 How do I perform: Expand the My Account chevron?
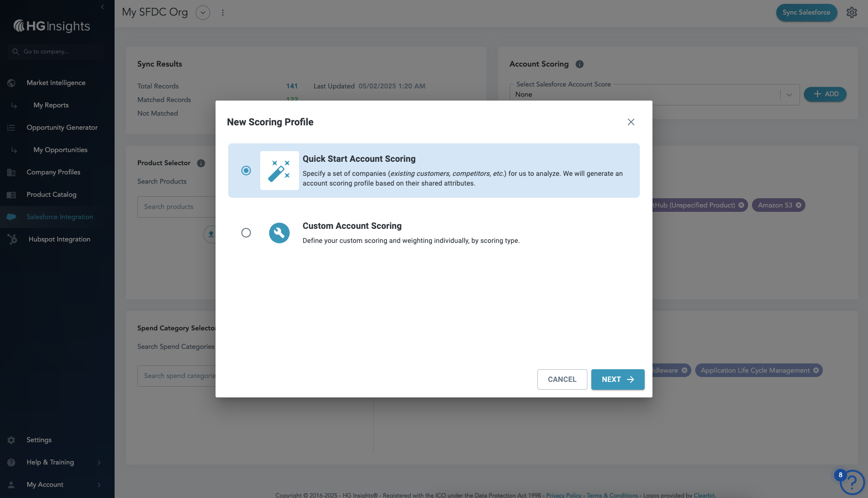tap(99, 485)
